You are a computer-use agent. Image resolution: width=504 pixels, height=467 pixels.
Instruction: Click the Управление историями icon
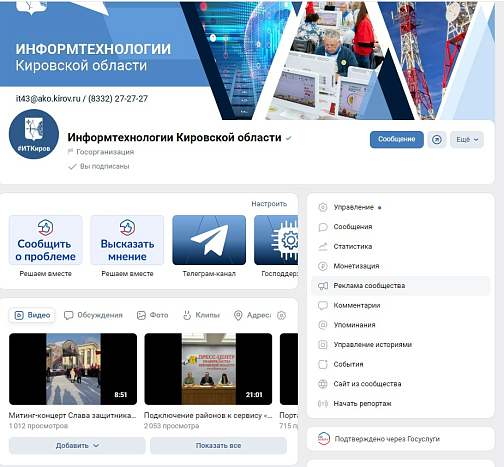click(x=323, y=345)
